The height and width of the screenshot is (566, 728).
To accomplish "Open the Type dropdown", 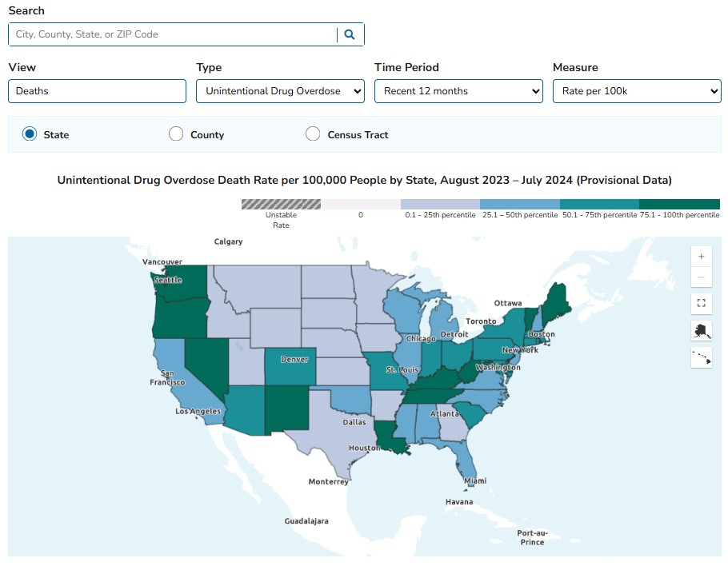I will [280, 91].
